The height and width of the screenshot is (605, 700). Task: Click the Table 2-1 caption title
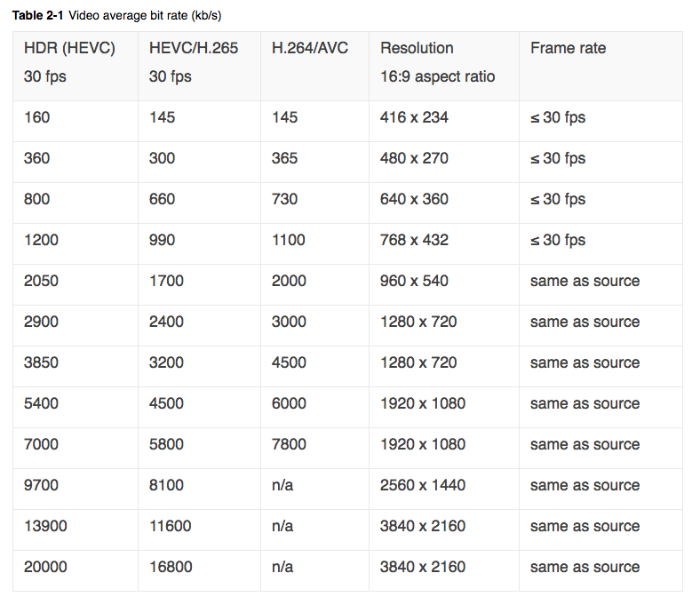116,16
